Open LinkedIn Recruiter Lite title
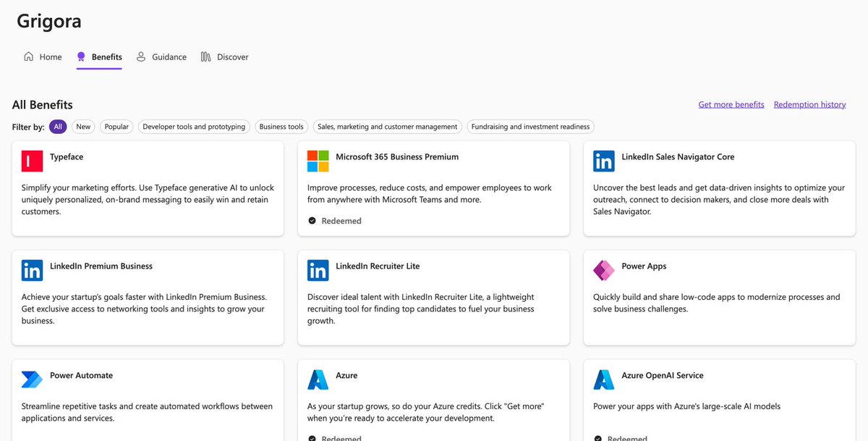 [x=378, y=266]
